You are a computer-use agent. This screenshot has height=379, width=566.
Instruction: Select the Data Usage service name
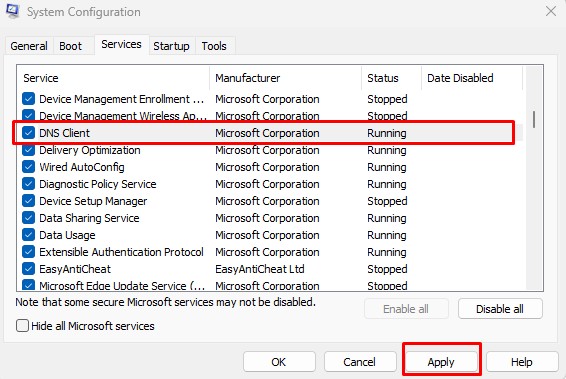[x=67, y=235]
